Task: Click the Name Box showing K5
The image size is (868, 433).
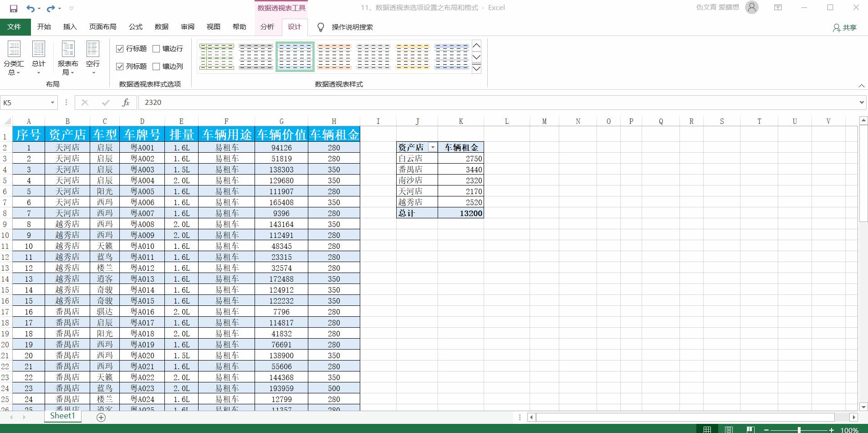Action: [25, 103]
